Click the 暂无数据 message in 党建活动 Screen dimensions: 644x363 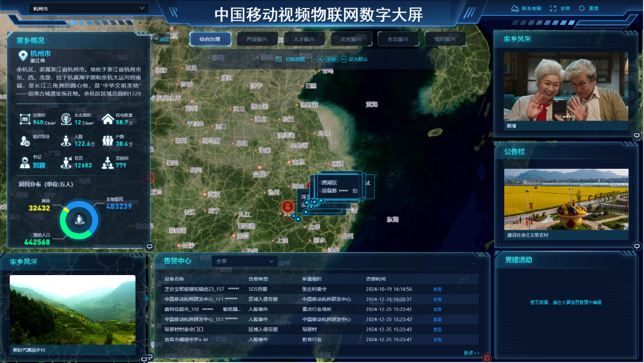click(566, 302)
